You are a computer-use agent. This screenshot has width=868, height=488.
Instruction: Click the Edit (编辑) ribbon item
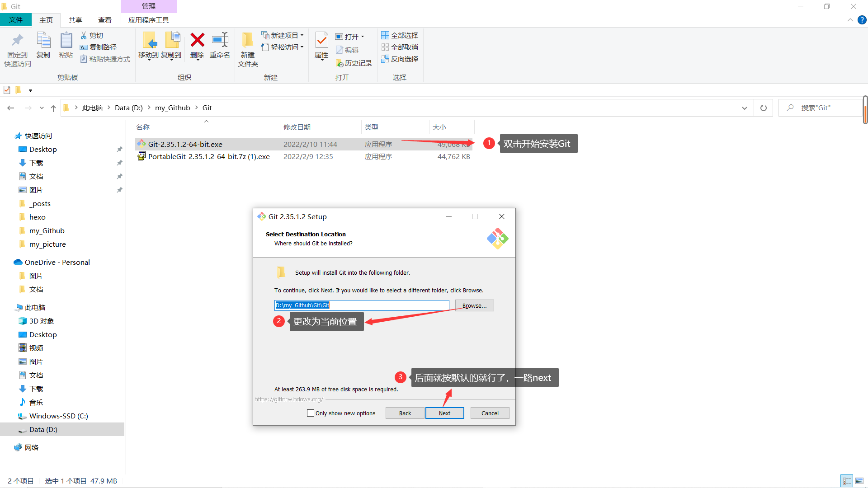click(x=347, y=50)
